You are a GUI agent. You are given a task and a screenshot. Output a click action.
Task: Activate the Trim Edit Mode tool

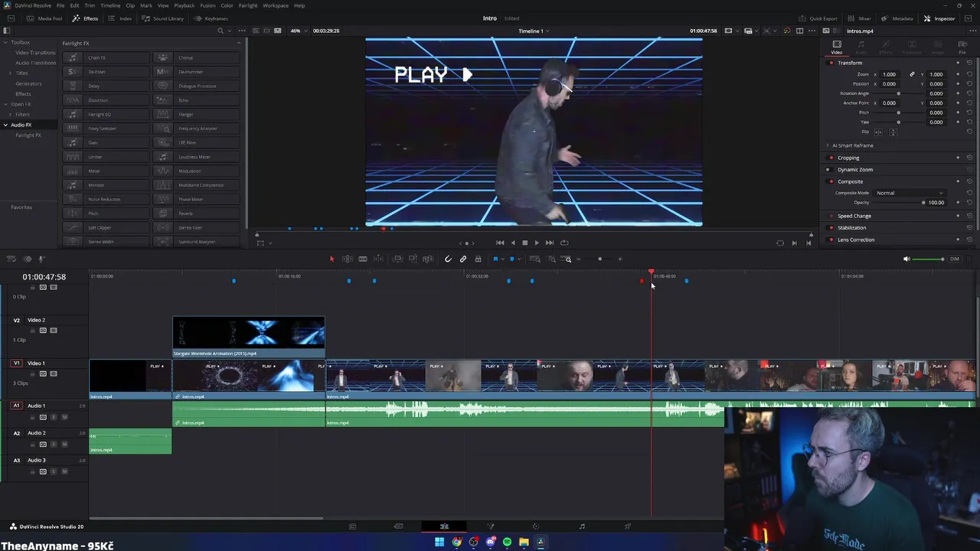click(x=347, y=259)
